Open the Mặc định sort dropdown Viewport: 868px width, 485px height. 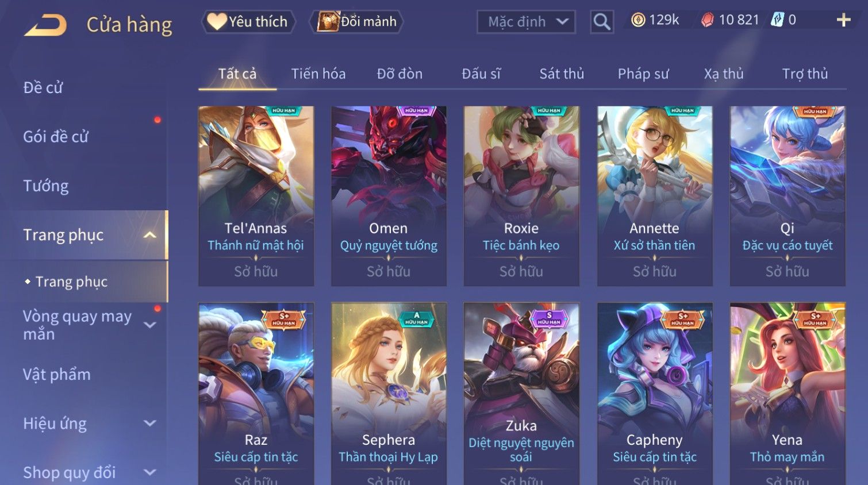click(526, 22)
